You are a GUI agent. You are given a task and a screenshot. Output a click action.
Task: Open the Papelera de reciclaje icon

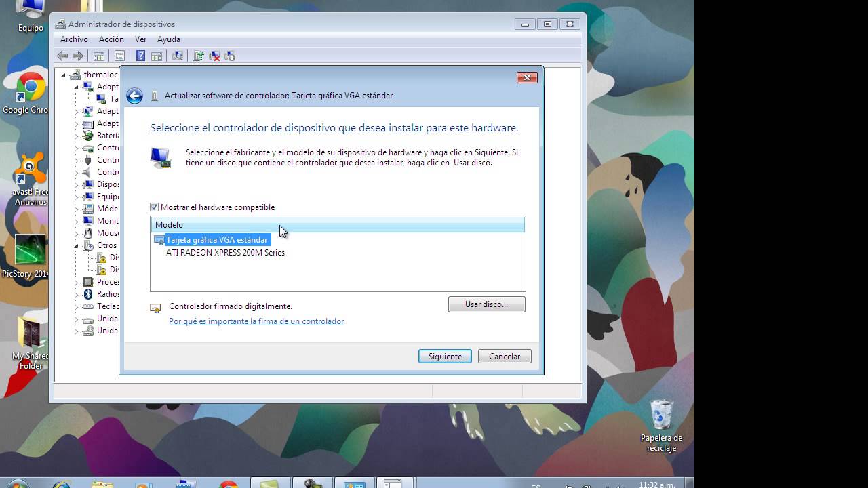point(661,426)
